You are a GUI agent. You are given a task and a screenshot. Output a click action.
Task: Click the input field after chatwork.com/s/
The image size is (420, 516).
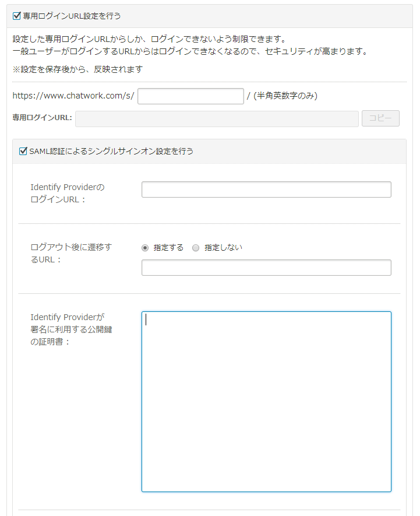pos(190,96)
